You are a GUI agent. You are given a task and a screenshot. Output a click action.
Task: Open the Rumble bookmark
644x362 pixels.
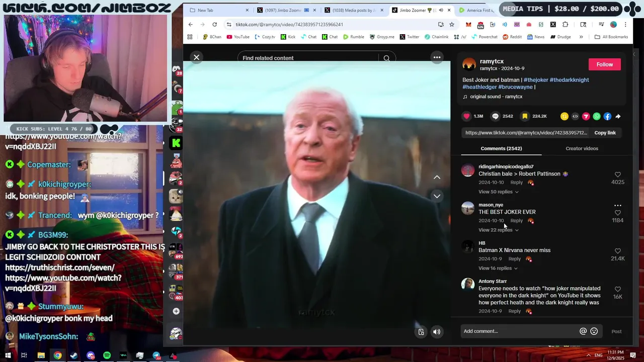click(x=353, y=37)
